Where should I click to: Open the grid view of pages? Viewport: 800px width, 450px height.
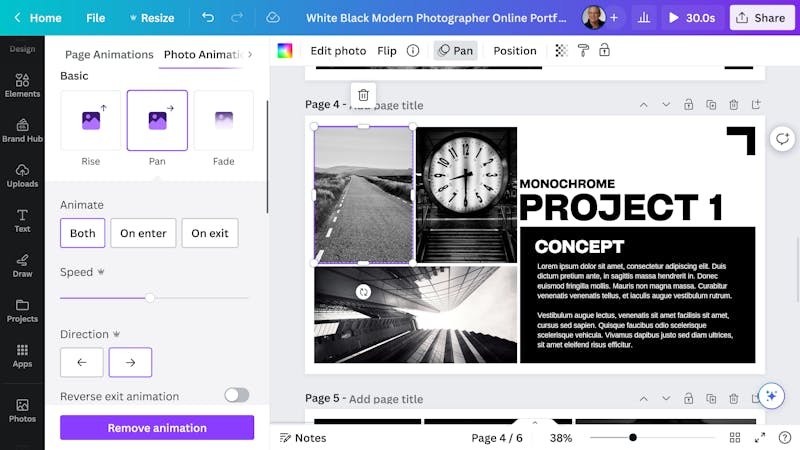[735, 438]
